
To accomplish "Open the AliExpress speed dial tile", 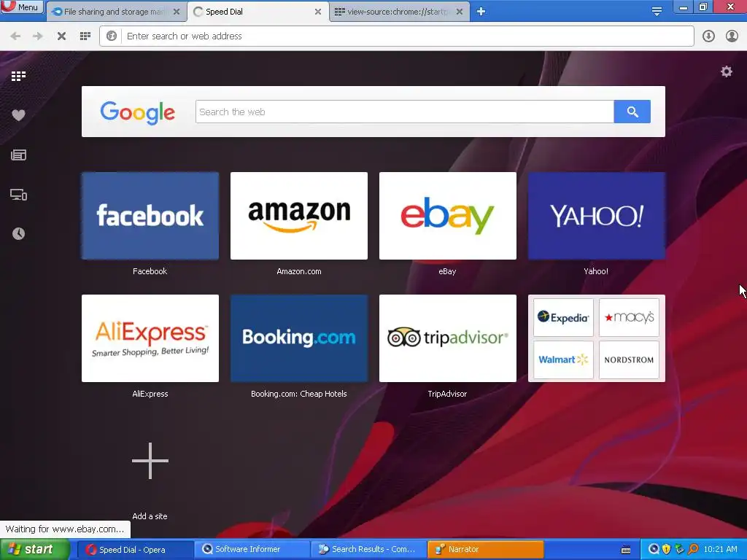I will tap(150, 338).
